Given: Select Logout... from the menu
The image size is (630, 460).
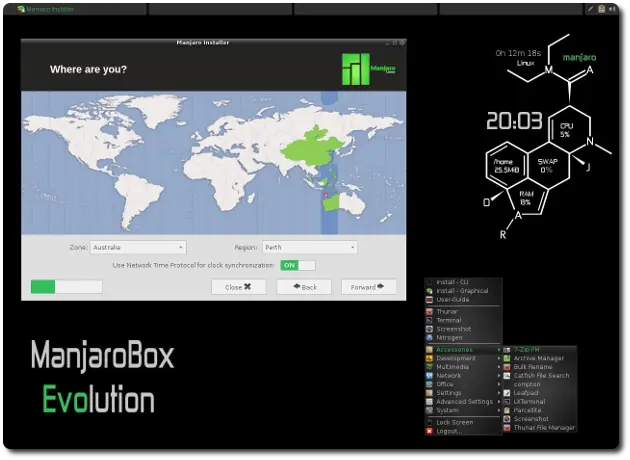Looking at the screenshot, I should pos(463,431).
